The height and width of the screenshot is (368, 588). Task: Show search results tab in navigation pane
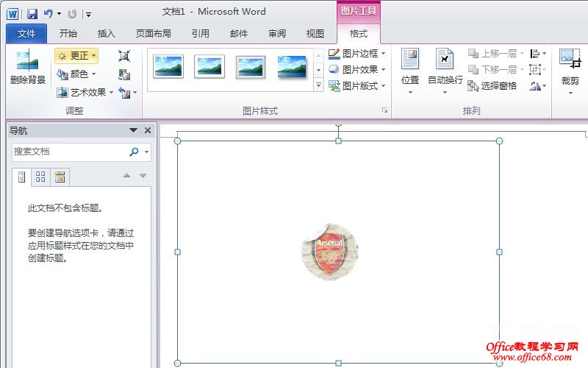(x=60, y=177)
